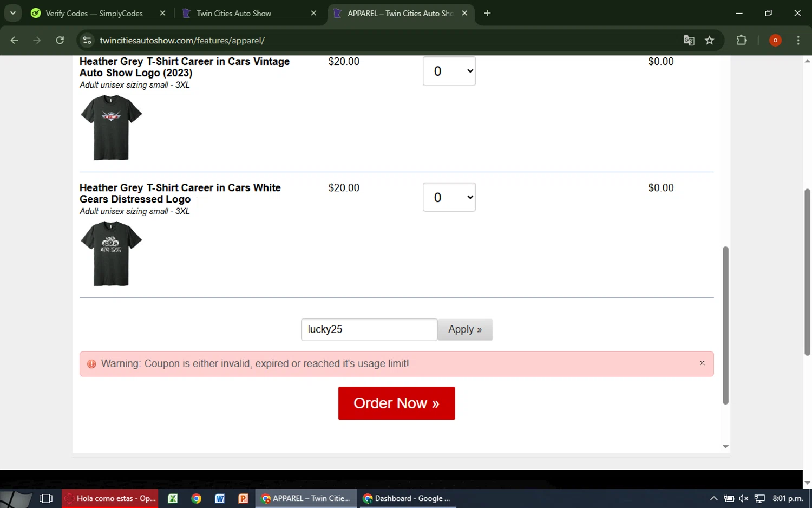Click the coupon code field containing lucky25
Viewport: 812px width, 508px height.
click(x=369, y=329)
